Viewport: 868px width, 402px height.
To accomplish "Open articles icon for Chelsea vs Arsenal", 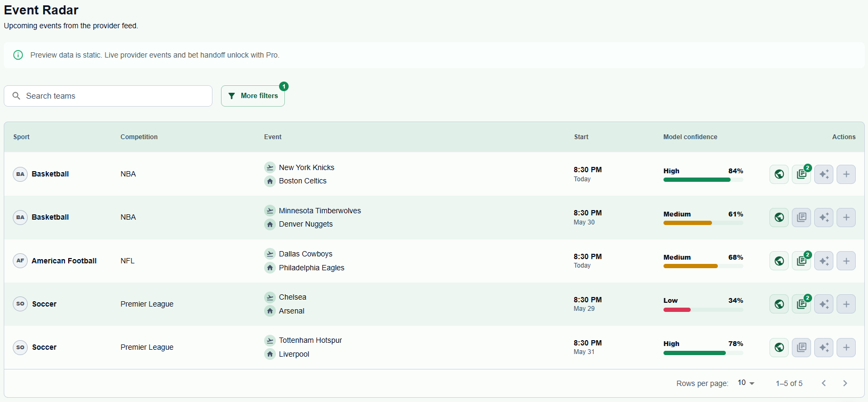I will click(801, 304).
